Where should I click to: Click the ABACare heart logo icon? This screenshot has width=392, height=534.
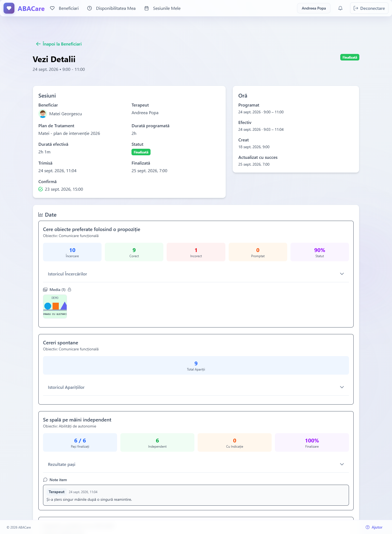click(9, 8)
